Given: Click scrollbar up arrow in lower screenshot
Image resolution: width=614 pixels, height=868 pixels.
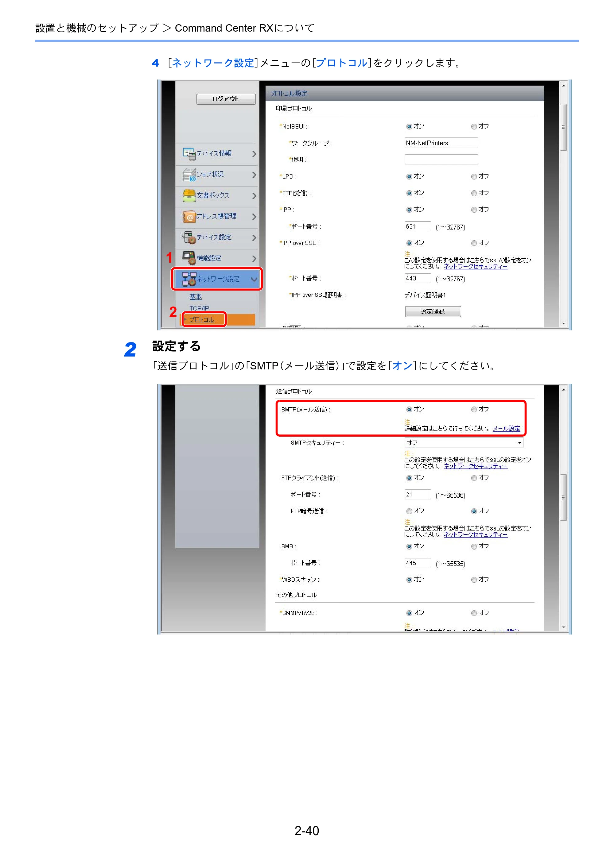Looking at the screenshot, I should pyautogui.click(x=563, y=389).
